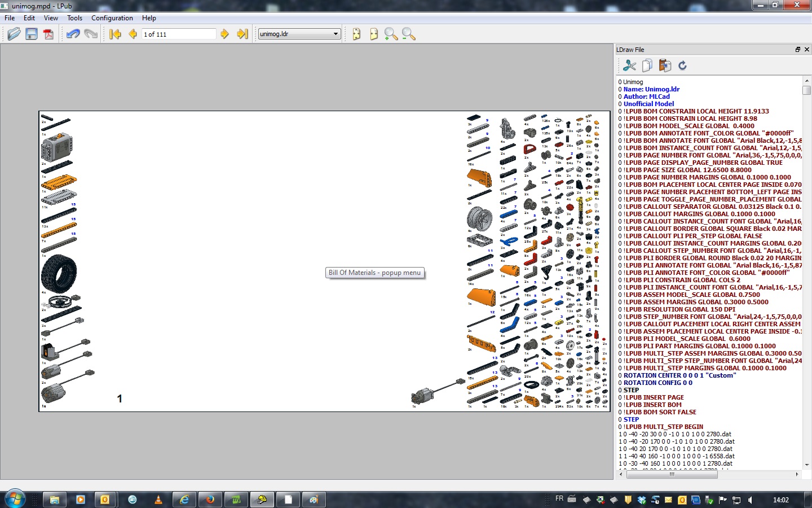Open the Tools menu
This screenshot has width=812, height=508.
tap(74, 18)
